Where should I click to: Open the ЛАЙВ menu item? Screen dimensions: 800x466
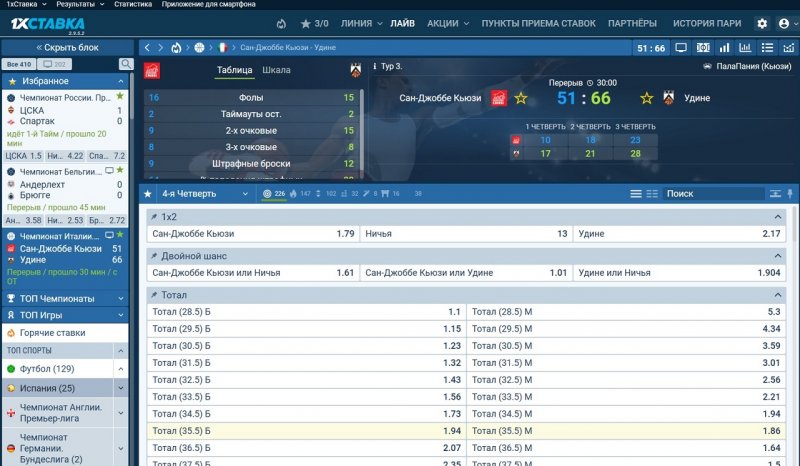tap(402, 23)
